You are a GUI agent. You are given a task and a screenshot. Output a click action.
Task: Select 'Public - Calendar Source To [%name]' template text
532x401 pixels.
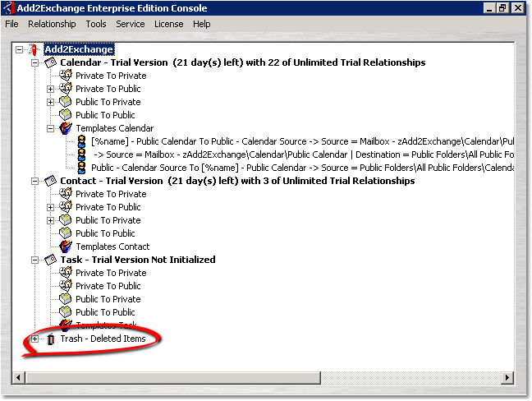[x=303, y=168]
